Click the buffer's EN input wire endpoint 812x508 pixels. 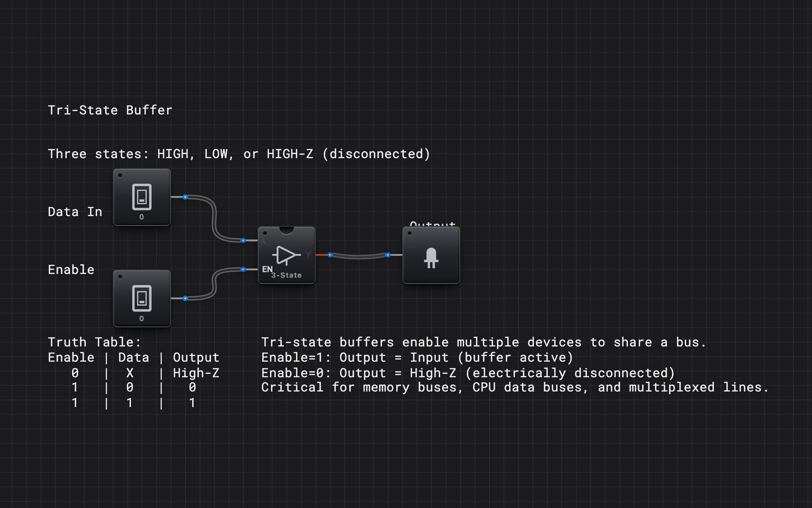(243, 270)
